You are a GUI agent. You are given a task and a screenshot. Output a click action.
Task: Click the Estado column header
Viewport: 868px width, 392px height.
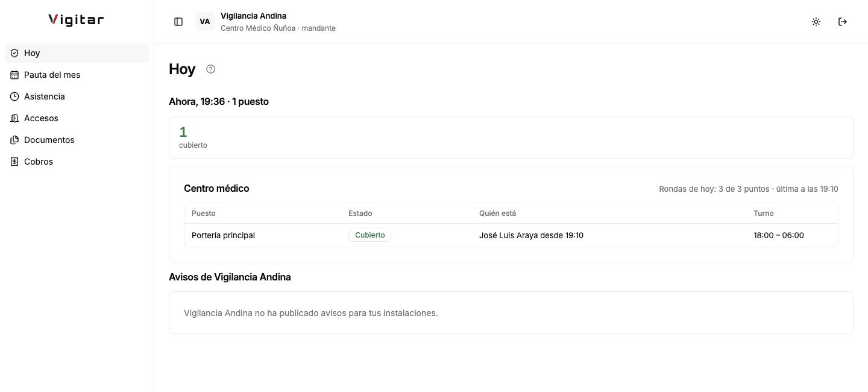coord(360,213)
